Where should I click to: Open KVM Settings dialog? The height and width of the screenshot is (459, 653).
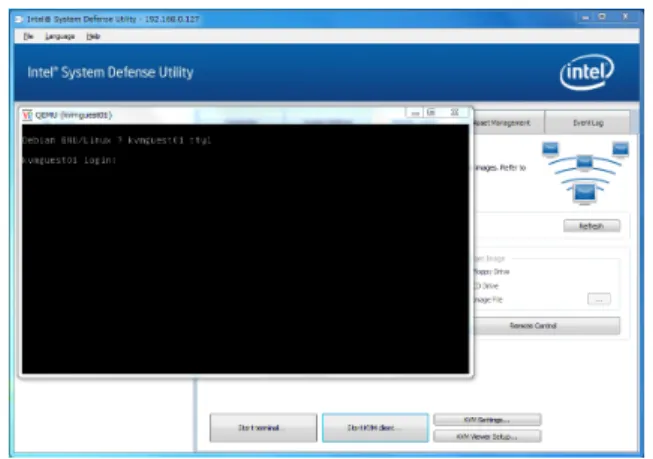(487, 419)
